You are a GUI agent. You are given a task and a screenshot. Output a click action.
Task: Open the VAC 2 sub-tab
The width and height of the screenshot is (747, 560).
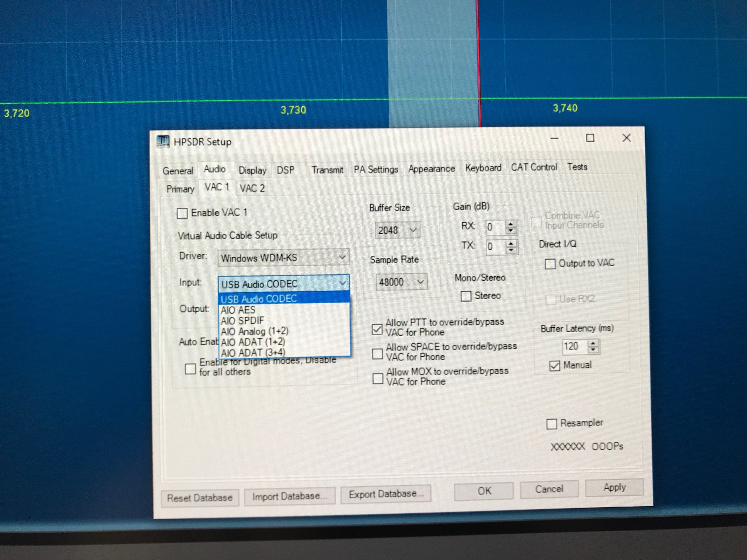[252, 188]
